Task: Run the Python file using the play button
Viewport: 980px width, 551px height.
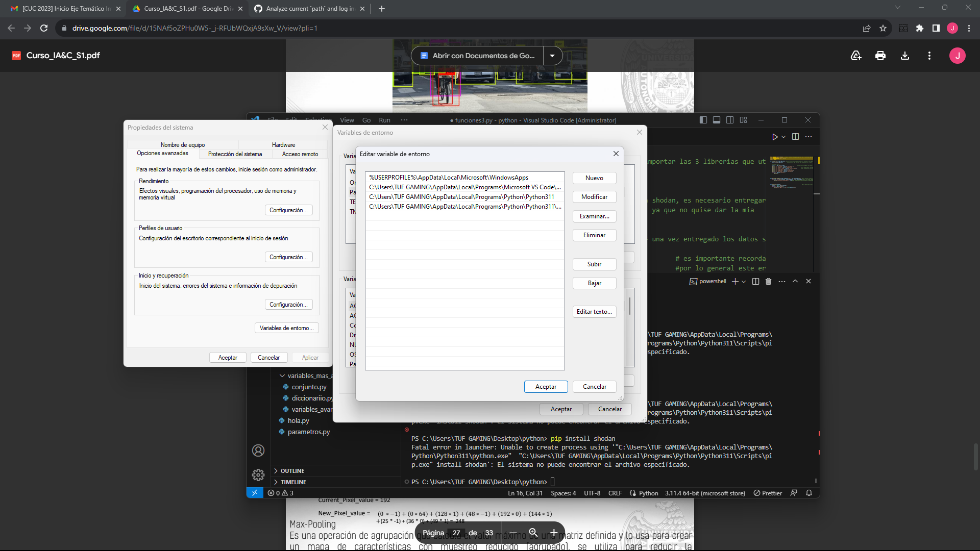Action: click(775, 137)
